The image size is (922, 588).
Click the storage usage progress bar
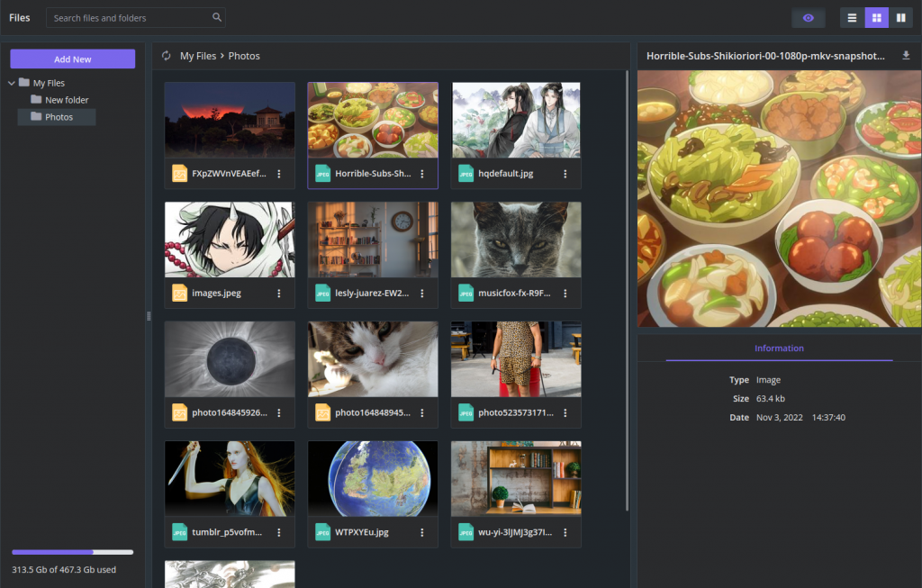click(72, 552)
